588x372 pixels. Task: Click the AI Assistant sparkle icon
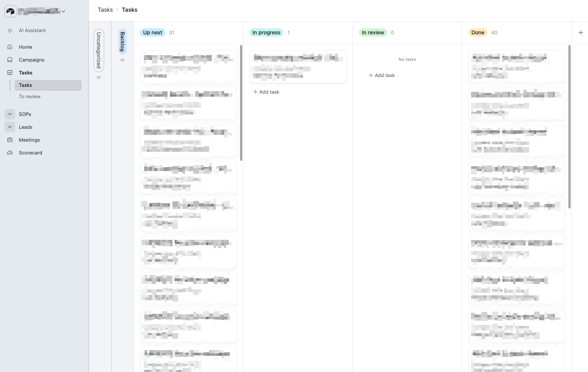10,31
